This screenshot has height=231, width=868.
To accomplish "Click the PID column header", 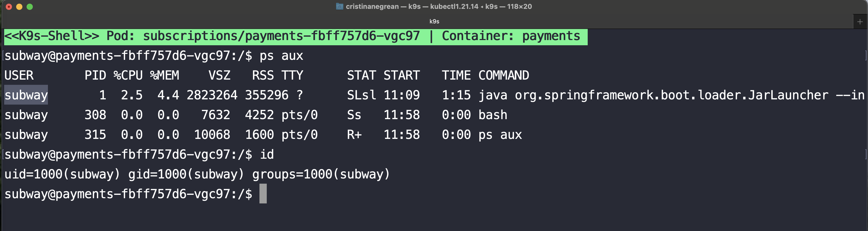I will [x=95, y=75].
